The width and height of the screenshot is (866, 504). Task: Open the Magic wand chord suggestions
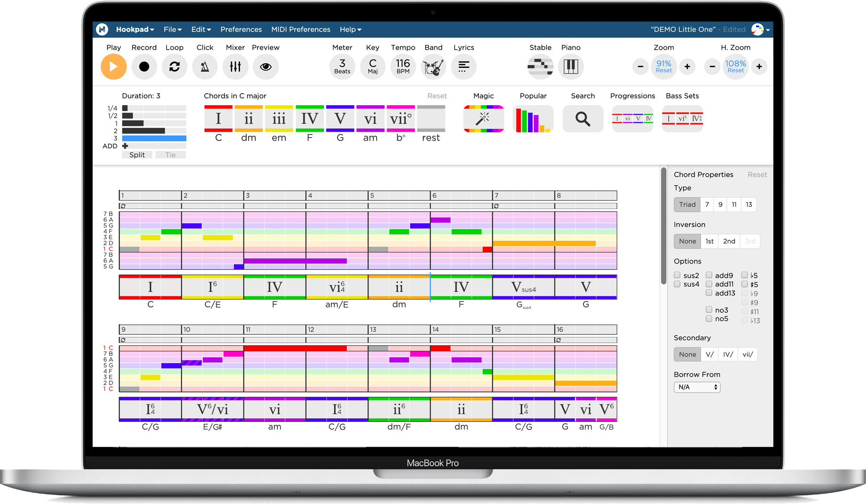pyautogui.click(x=483, y=119)
